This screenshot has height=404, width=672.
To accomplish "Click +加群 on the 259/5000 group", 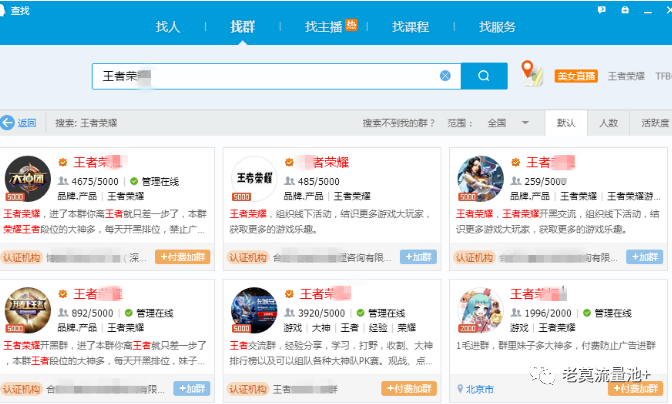I will [x=645, y=257].
